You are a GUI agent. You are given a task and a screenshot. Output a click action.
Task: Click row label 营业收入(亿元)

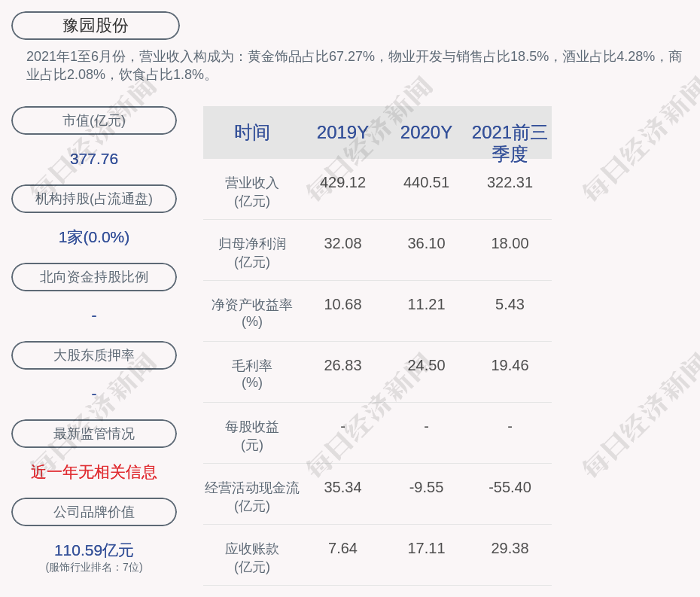(x=252, y=192)
